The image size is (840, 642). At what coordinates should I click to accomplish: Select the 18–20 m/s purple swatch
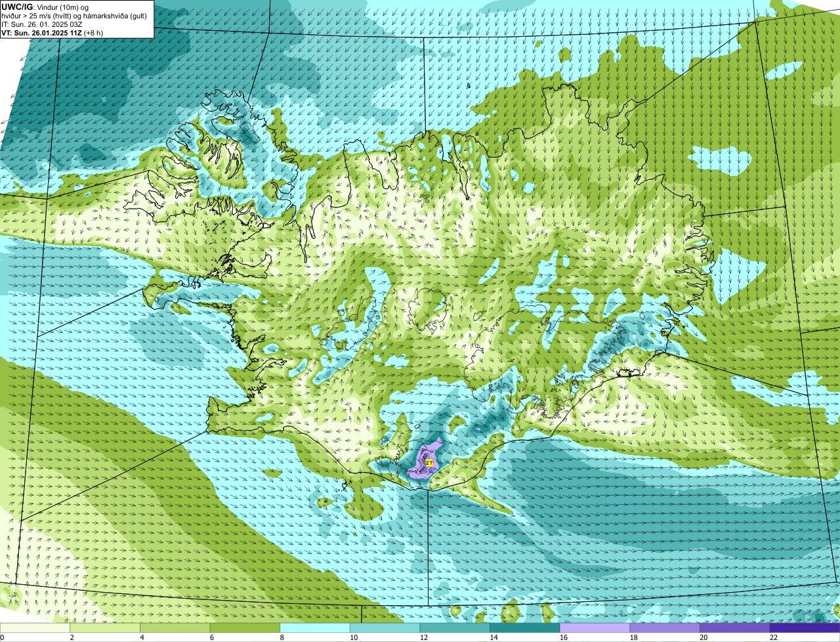[x=665, y=628]
